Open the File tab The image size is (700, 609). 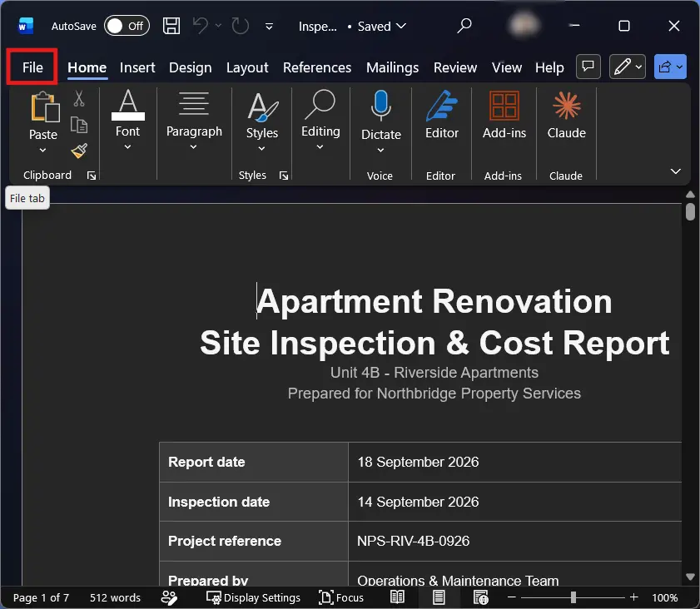click(x=32, y=67)
